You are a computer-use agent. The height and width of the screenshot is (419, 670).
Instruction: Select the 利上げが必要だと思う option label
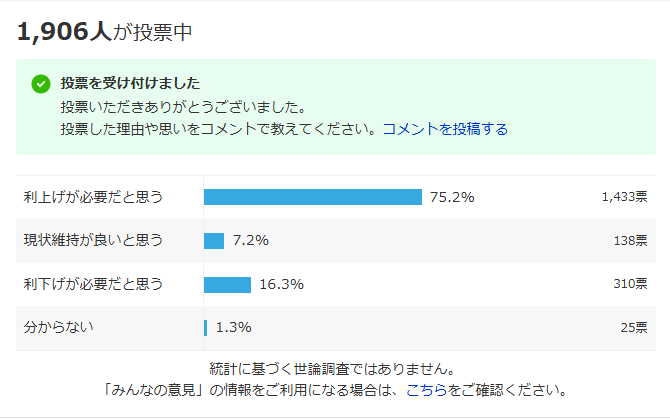93,197
